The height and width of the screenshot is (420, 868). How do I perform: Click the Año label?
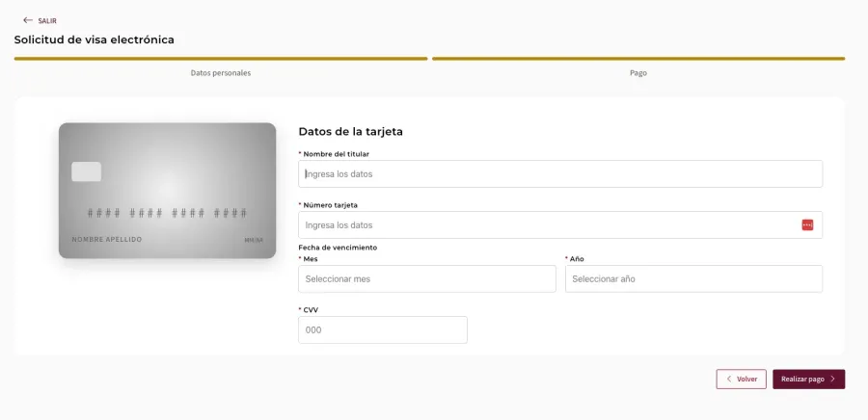(x=577, y=258)
